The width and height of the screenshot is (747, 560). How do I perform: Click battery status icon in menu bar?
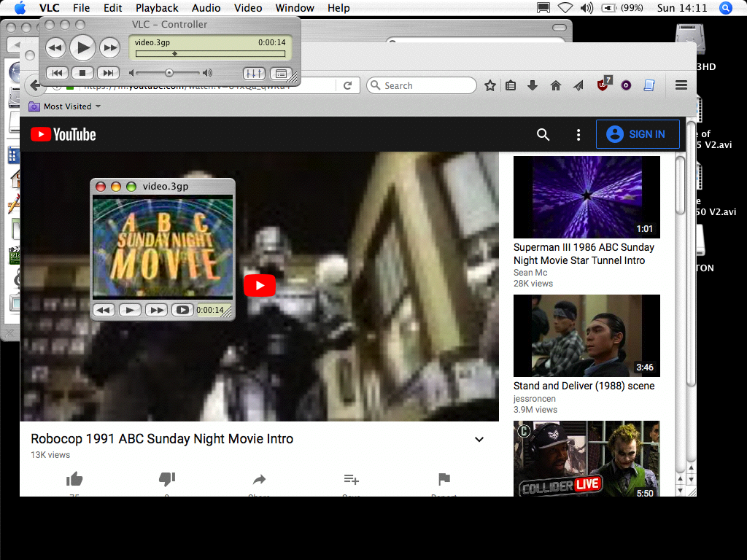pyautogui.click(x=609, y=8)
